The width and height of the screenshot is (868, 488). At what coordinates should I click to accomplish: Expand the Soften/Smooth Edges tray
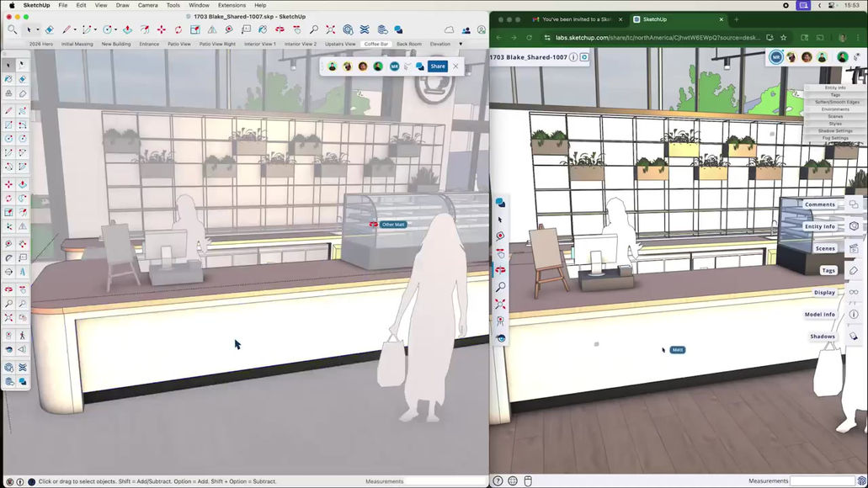tap(835, 102)
